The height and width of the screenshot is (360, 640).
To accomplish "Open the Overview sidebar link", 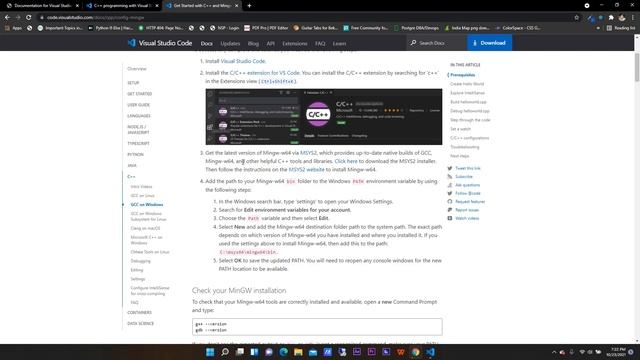I will [137, 69].
